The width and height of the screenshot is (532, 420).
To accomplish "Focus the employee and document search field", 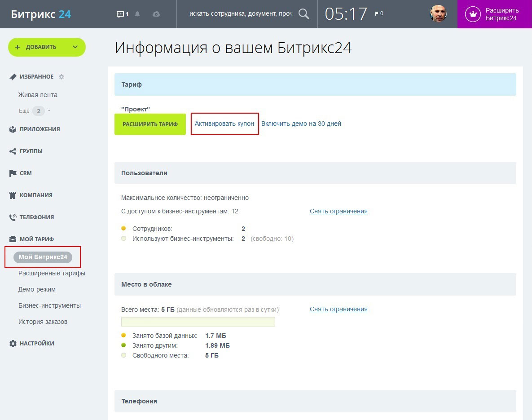I will [241, 14].
